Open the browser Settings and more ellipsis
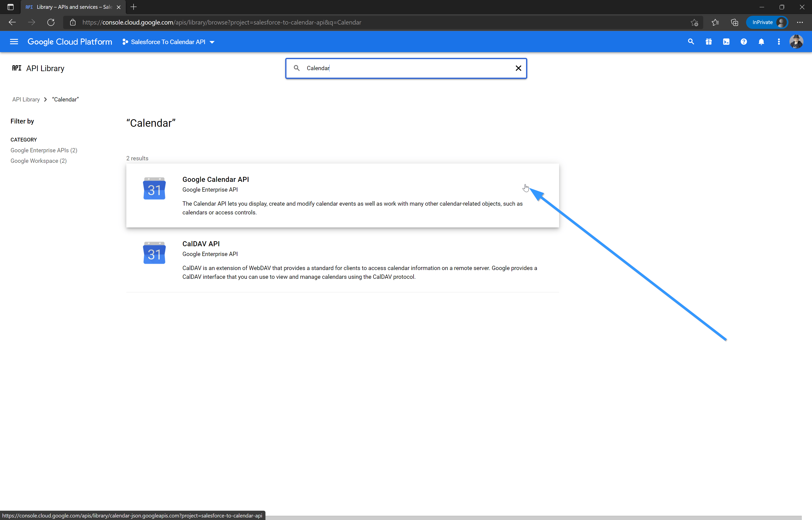 [800, 22]
